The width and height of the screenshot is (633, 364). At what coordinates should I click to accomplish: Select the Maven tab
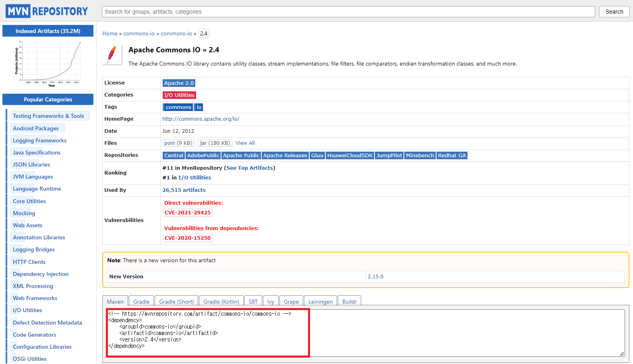[x=115, y=301]
